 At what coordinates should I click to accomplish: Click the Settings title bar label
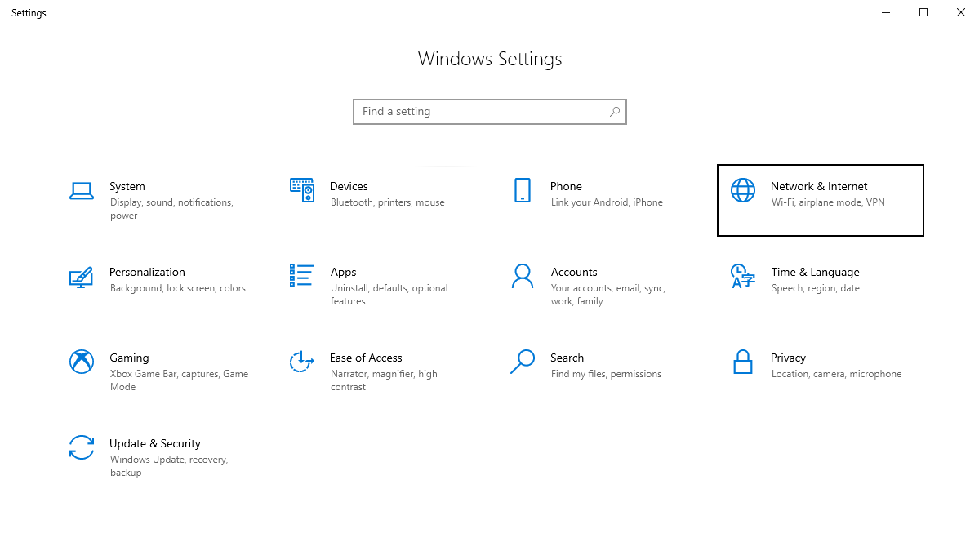pyautogui.click(x=28, y=12)
